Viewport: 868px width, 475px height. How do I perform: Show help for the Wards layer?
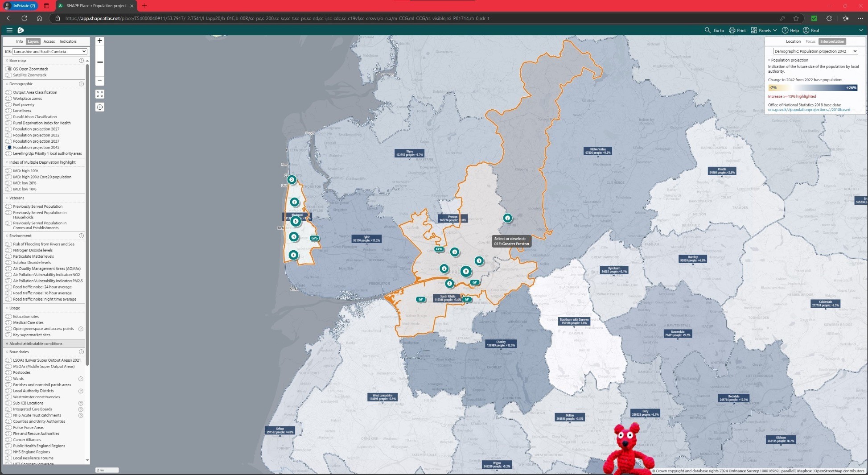click(81, 379)
